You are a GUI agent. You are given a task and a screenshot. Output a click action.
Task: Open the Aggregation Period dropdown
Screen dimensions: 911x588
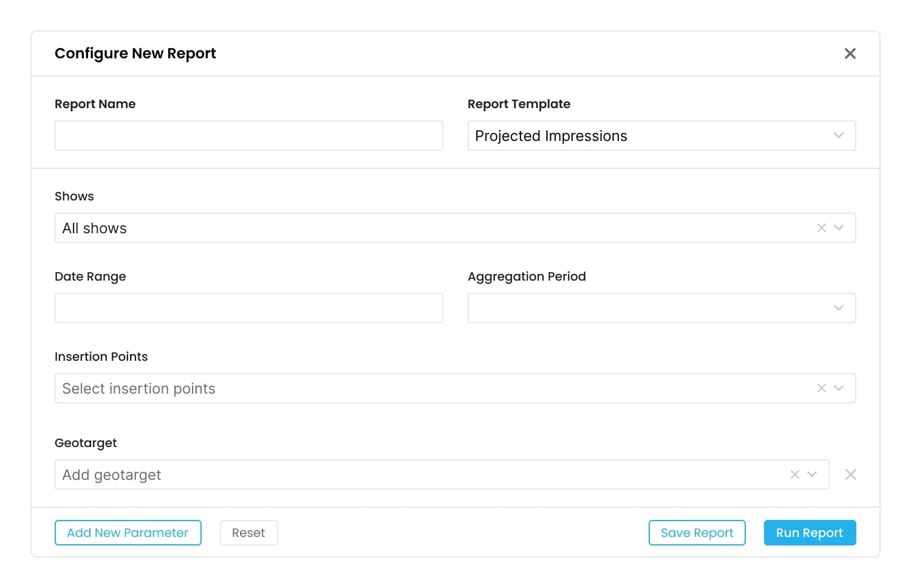click(661, 308)
